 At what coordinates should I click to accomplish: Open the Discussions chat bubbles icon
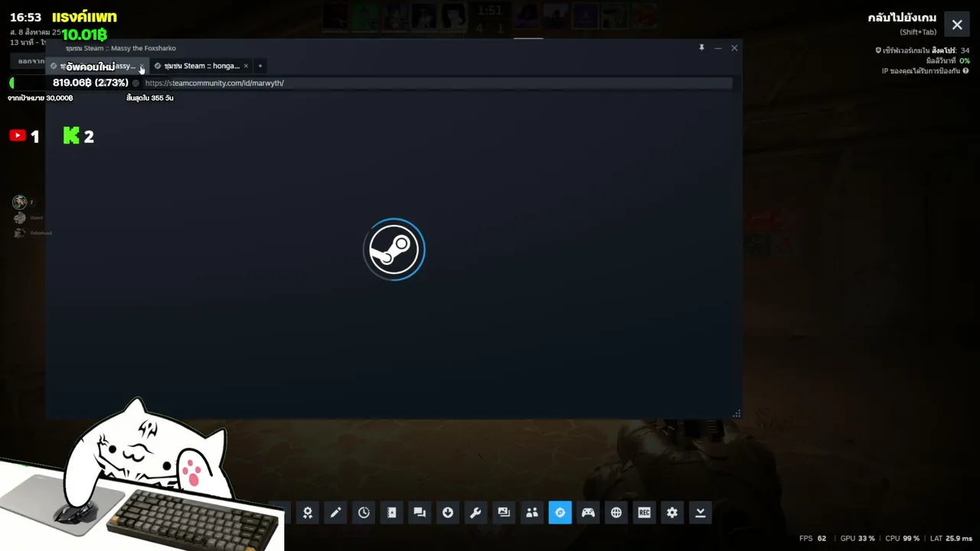tap(420, 513)
